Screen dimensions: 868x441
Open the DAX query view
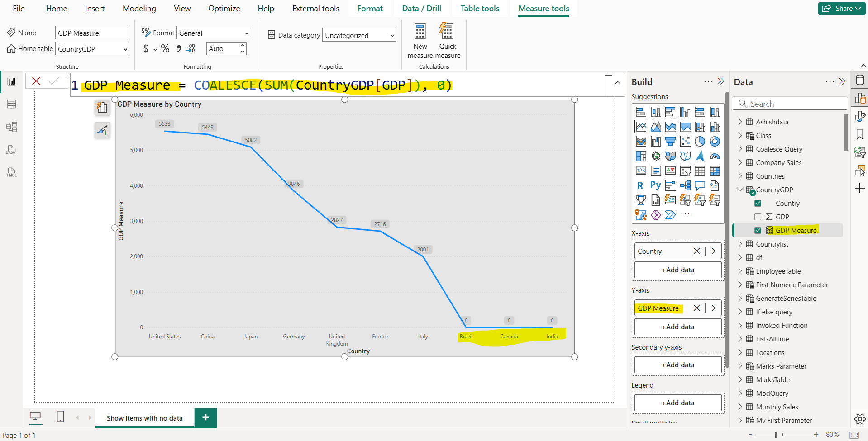point(11,149)
